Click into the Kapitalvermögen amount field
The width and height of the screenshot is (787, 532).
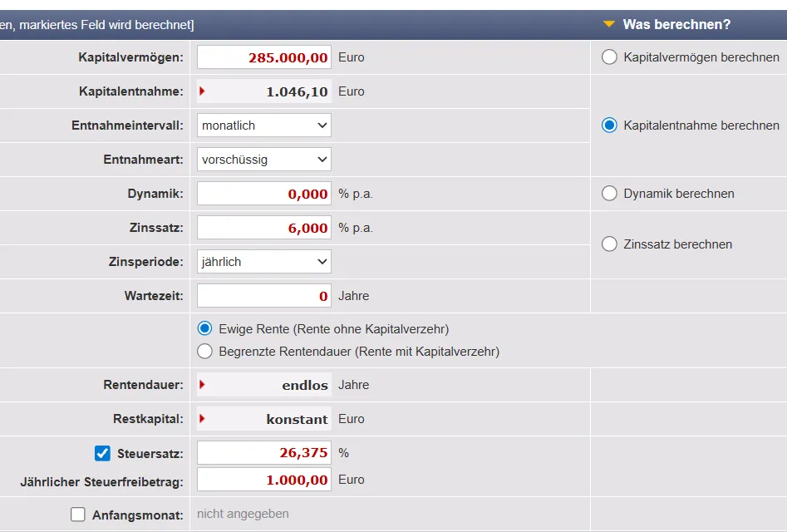click(264, 57)
